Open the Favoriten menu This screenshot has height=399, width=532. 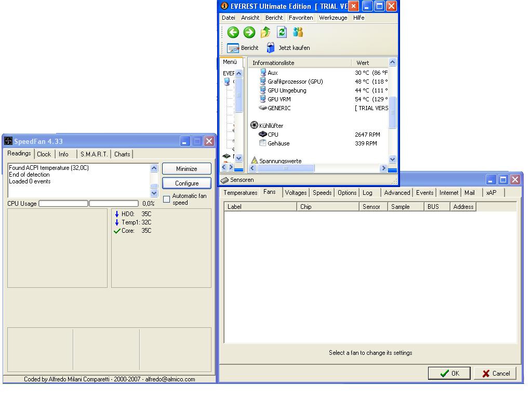[x=301, y=18]
